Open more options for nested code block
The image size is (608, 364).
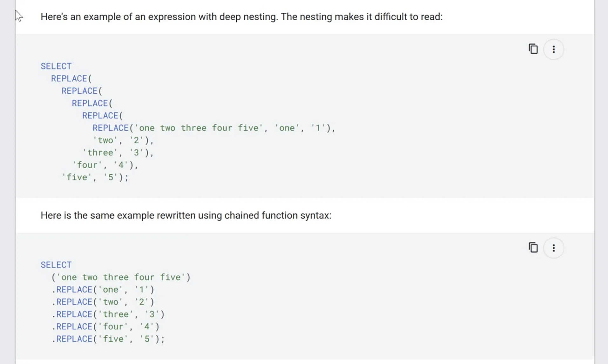tap(553, 49)
